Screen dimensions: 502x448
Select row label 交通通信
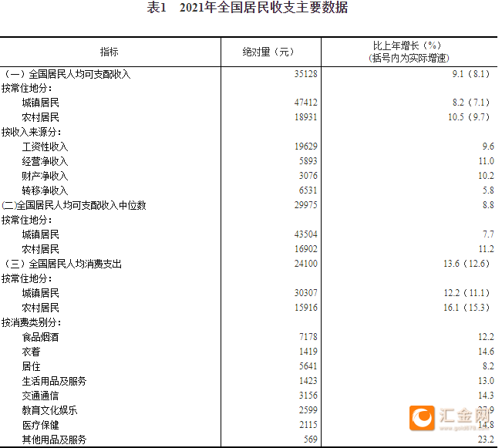coord(40,396)
